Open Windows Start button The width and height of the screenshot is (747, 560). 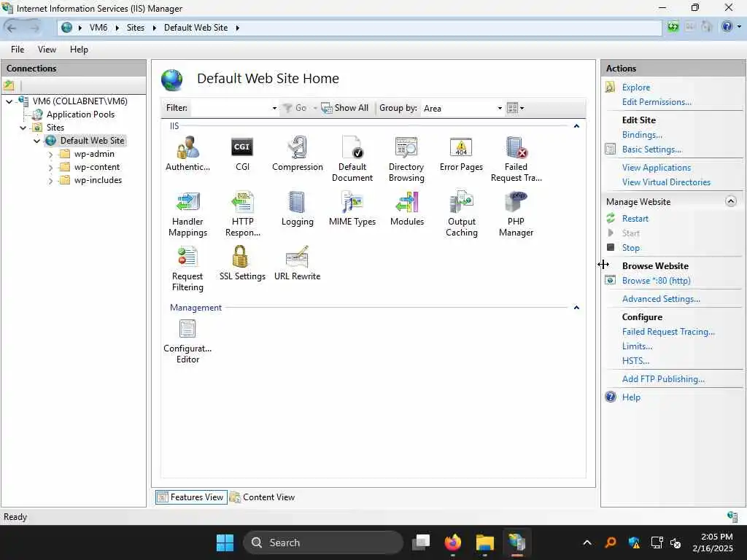tap(225, 542)
